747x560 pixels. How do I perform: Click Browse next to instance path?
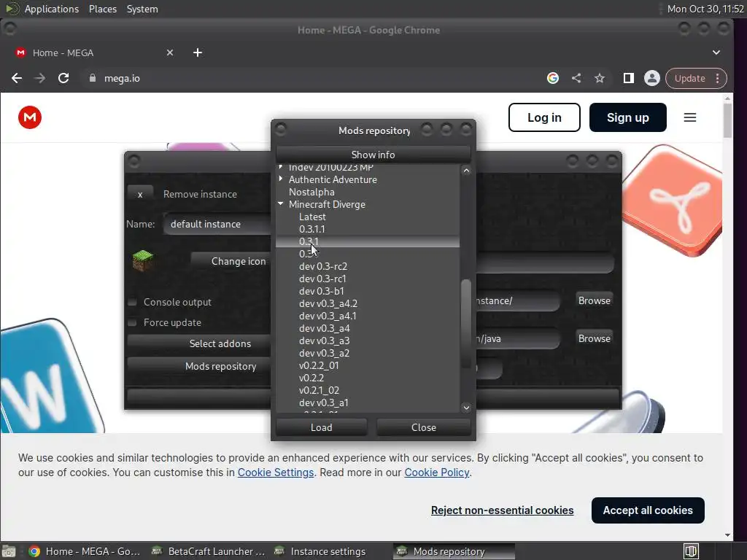(x=594, y=300)
